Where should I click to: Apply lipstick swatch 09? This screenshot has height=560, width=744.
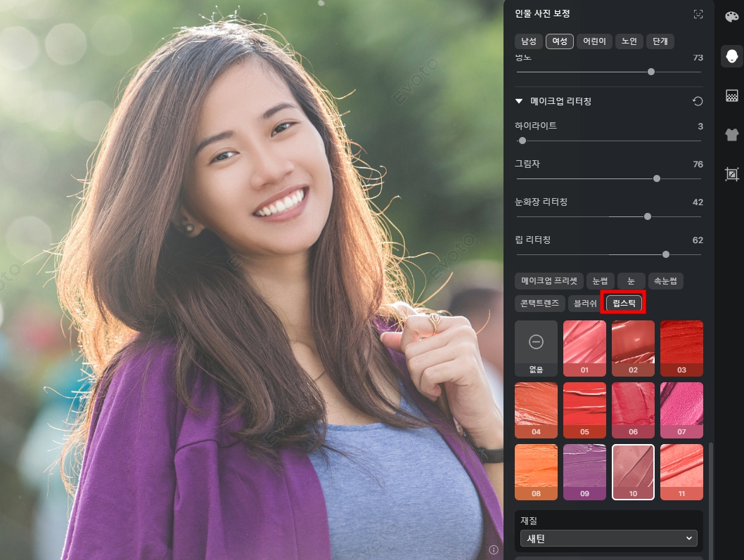click(x=584, y=471)
